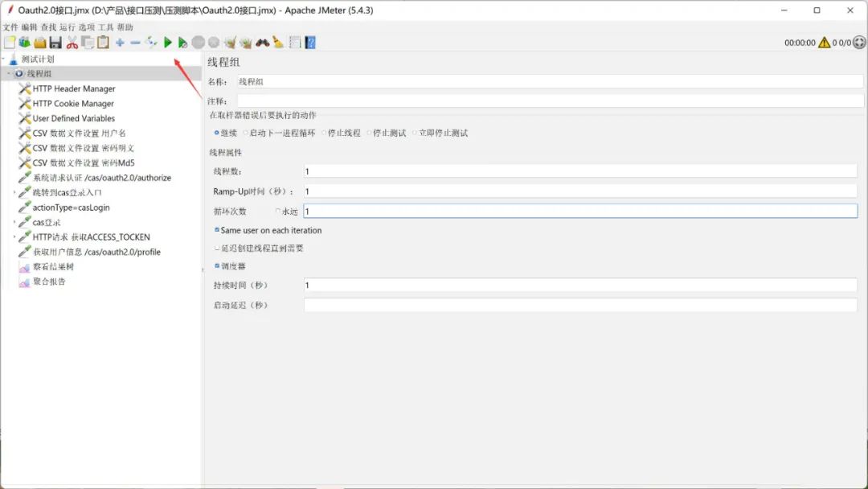
Task: Toggle Same user on each iteration checkbox
Action: tap(217, 230)
